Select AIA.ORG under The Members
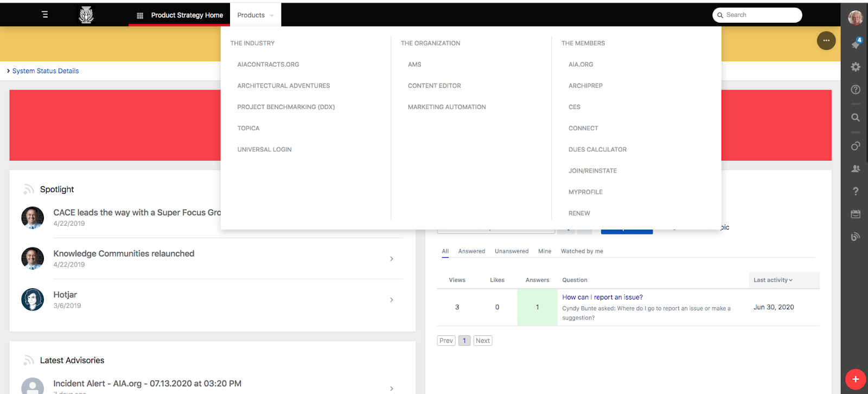The width and height of the screenshot is (868, 394). [x=580, y=65]
